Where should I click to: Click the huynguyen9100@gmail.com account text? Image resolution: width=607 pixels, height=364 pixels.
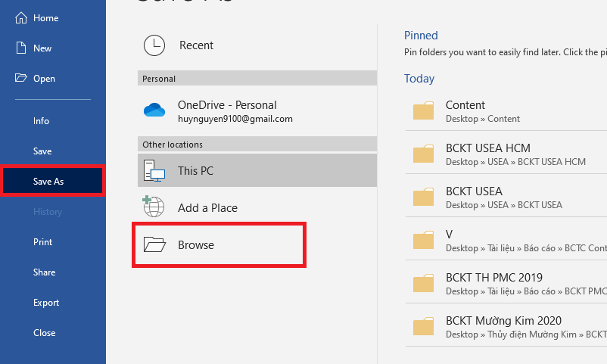point(235,119)
